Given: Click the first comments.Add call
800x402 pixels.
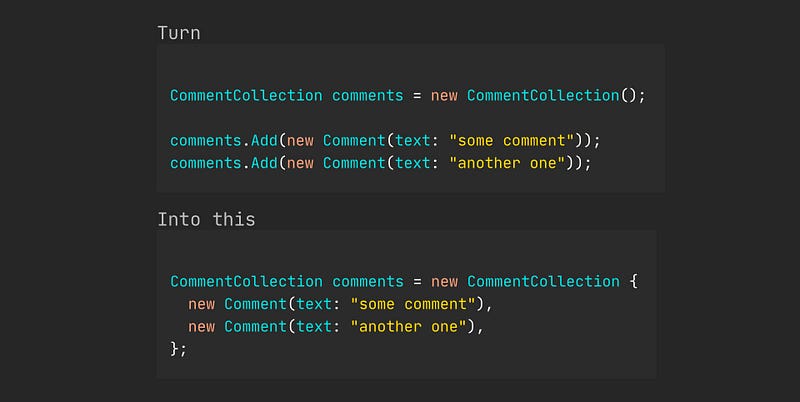Looking at the screenshot, I should 223,140.
